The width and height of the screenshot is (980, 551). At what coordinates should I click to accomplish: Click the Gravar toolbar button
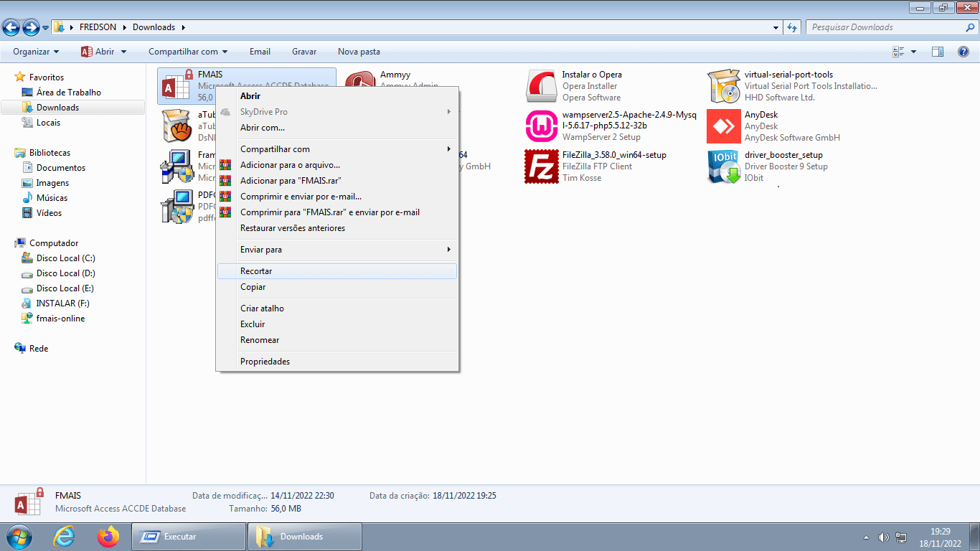pos(304,52)
